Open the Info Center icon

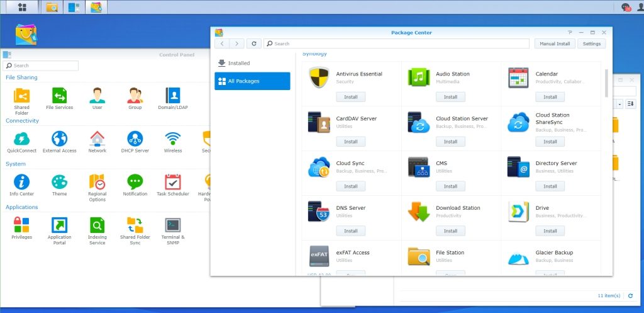[21, 183]
